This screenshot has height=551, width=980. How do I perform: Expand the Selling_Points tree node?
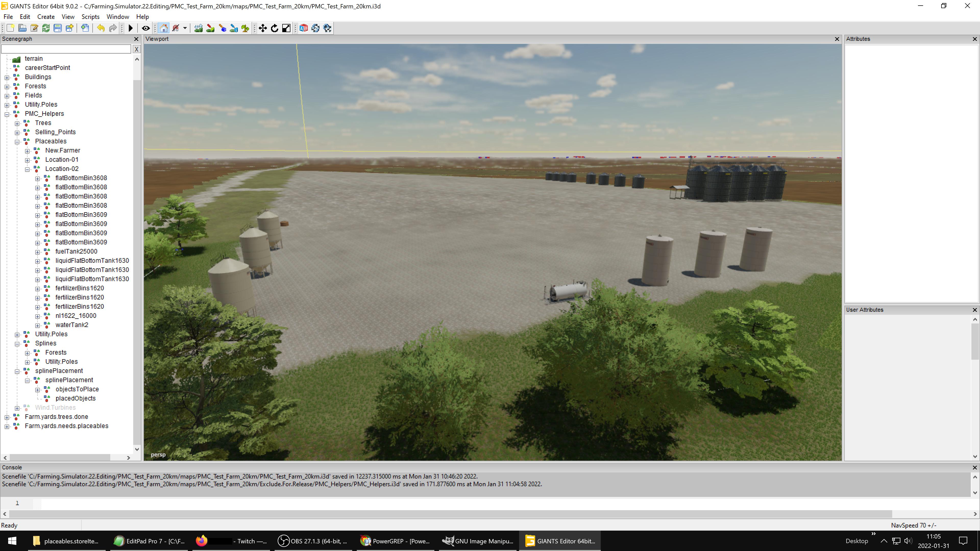[17, 133]
